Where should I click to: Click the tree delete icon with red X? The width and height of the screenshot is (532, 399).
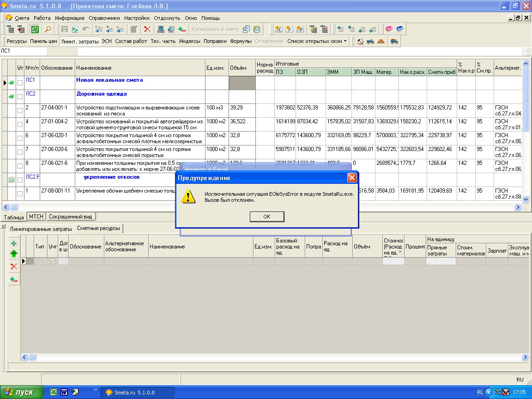coord(325,29)
